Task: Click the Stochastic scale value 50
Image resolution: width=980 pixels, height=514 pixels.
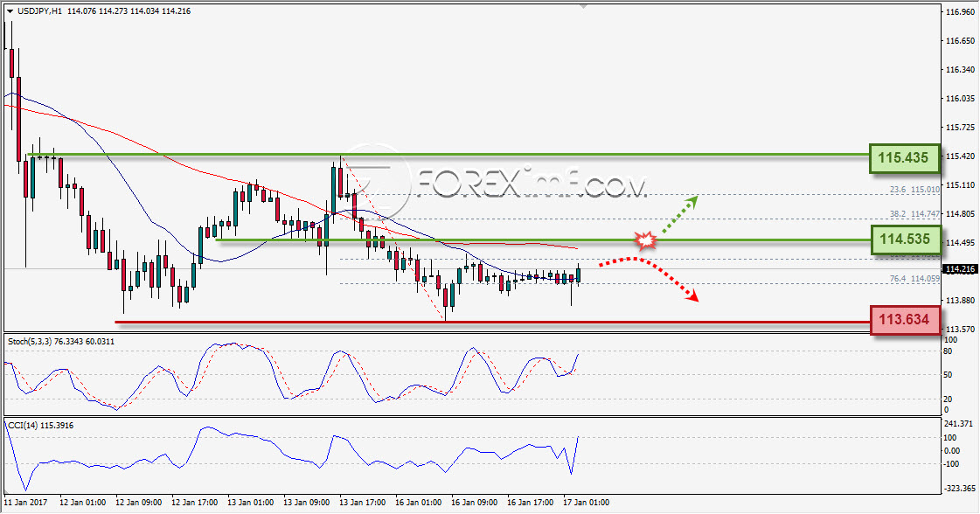Action: [x=949, y=374]
